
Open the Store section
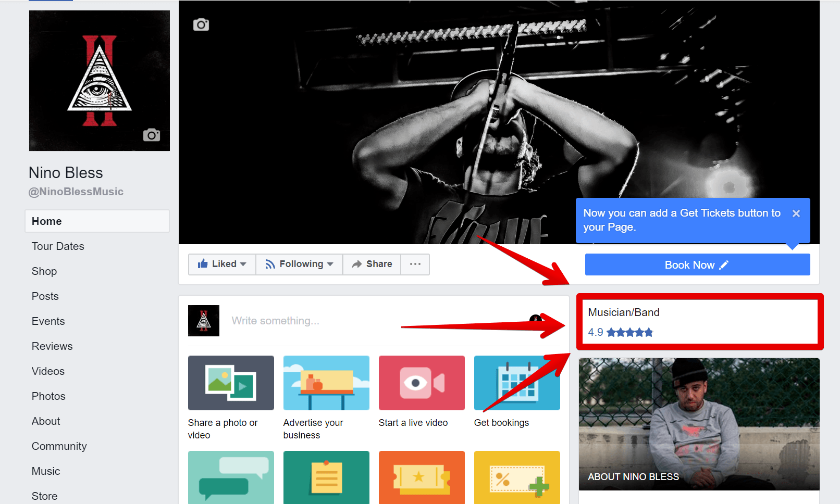[x=45, y=496]
